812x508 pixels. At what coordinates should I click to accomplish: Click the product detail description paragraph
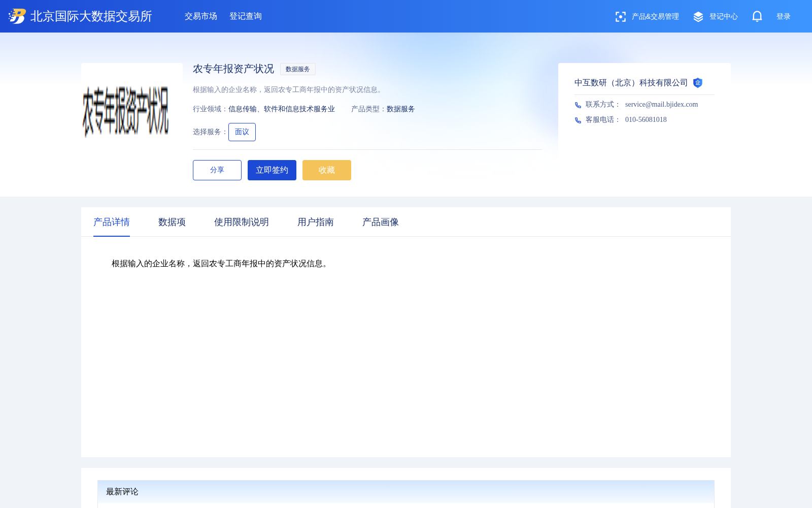(221, 264)
